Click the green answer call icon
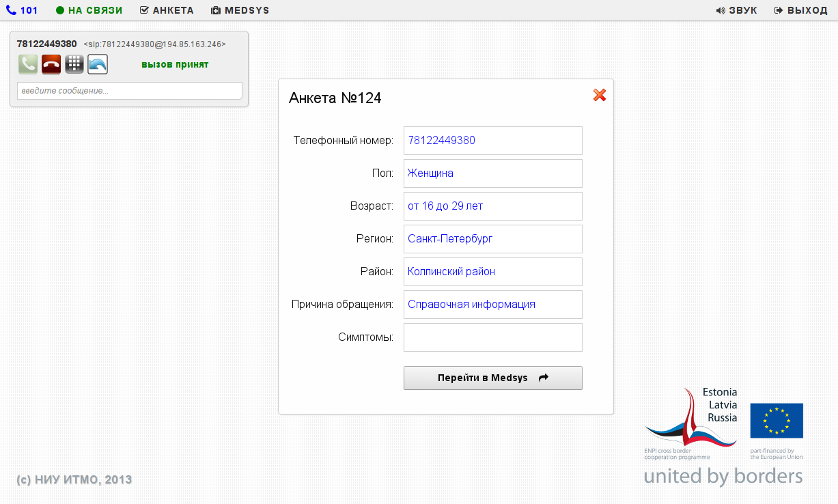838x504 pixels. 28,64
